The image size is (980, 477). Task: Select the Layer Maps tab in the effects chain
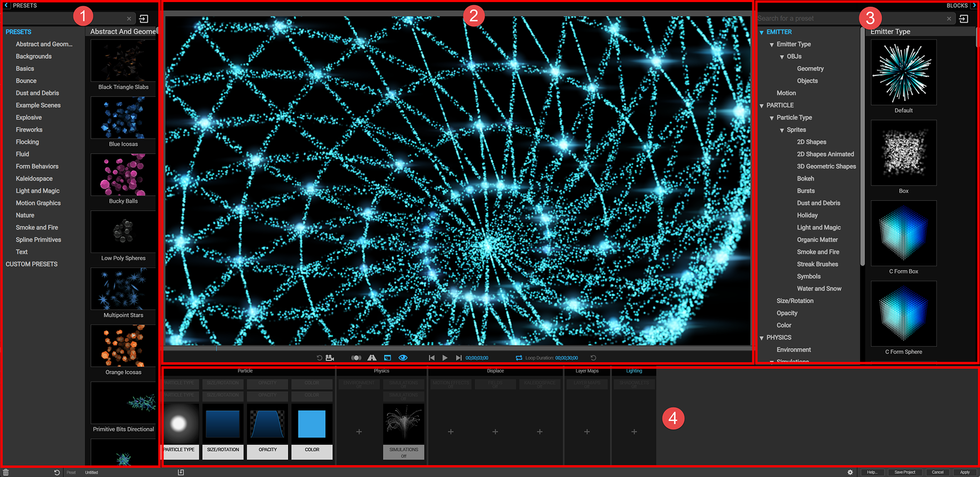pyautogui.click(x=587, y=371)
